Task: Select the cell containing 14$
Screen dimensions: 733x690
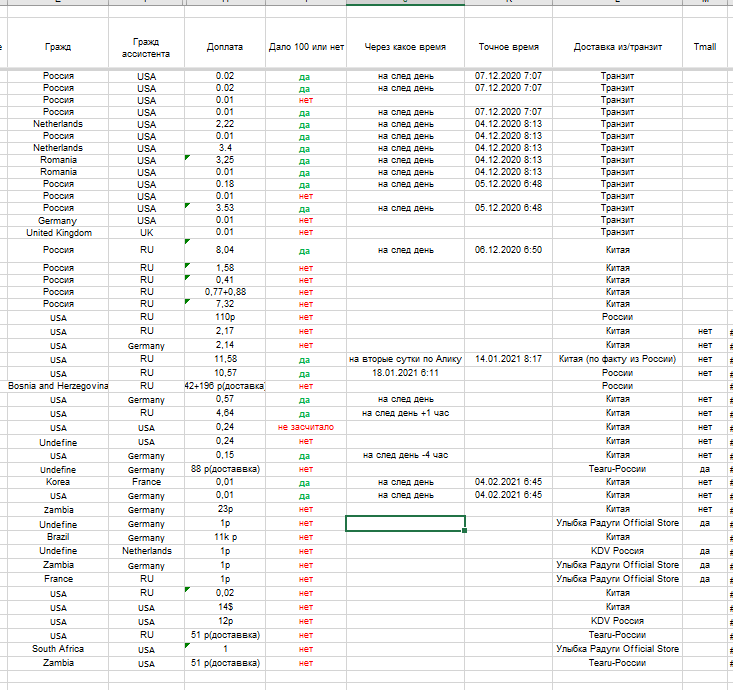Action: coord(225,607)
